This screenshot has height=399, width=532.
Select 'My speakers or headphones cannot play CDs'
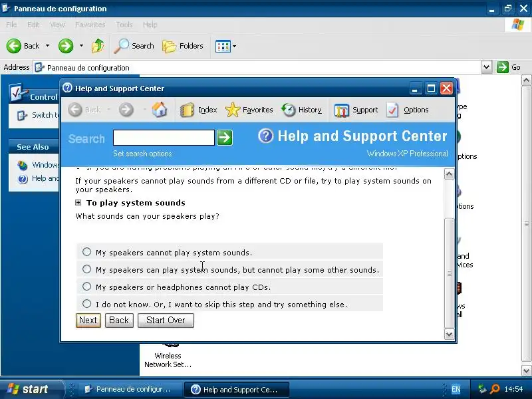(x=87, y=287)
